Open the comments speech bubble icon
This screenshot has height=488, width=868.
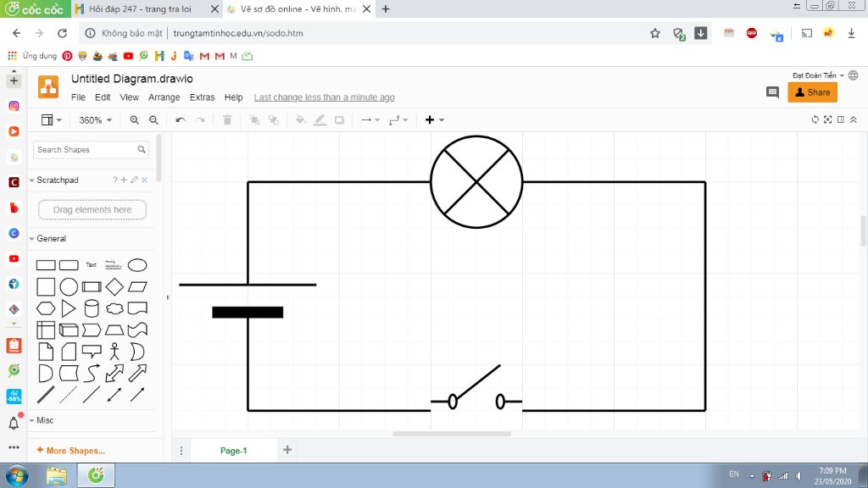[x=772, y=92]
